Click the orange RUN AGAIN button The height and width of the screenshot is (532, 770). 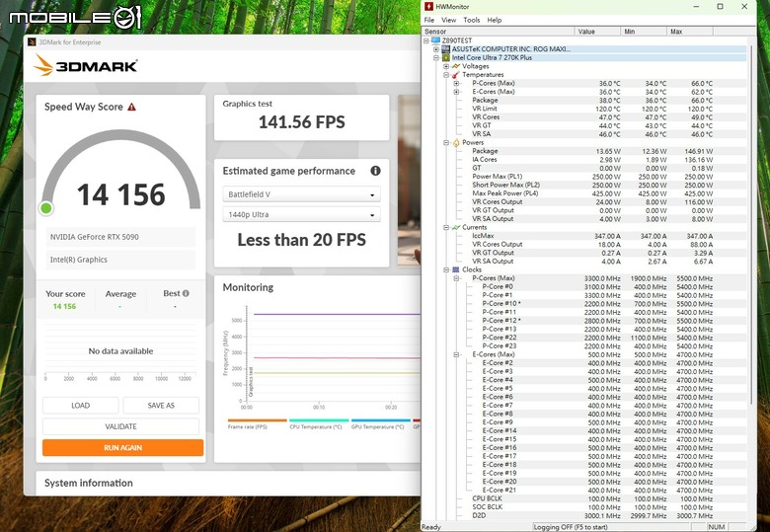[x=122, y=447]
